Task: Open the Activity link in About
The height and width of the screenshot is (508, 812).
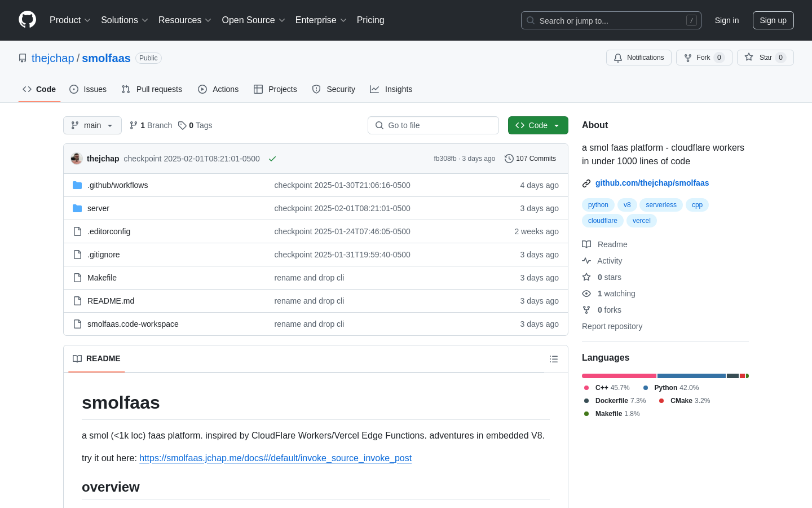Action: coord(602,261)
